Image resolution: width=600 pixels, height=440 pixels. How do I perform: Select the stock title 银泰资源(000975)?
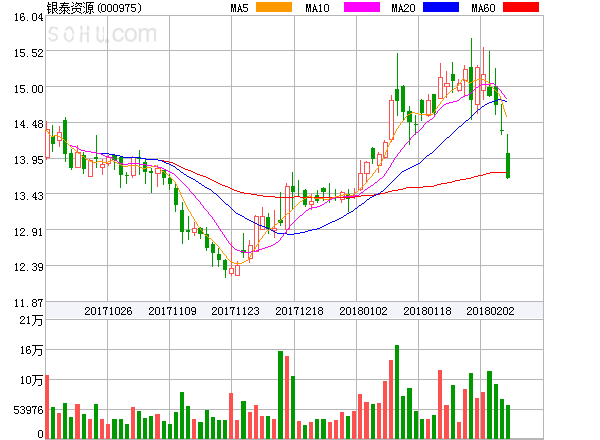click(x=94, y=8)
